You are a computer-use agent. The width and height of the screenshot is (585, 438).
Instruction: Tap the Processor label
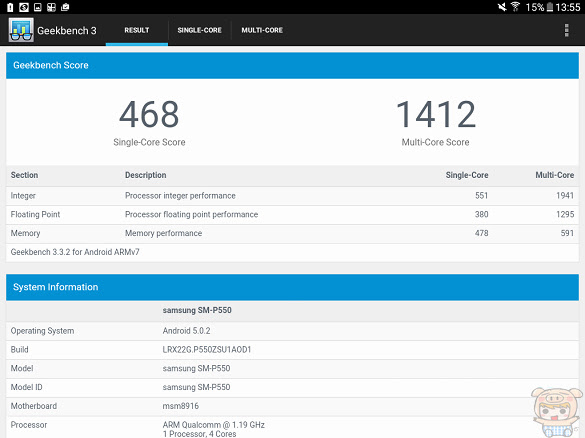pyautogui.click(x=29, y=425)
